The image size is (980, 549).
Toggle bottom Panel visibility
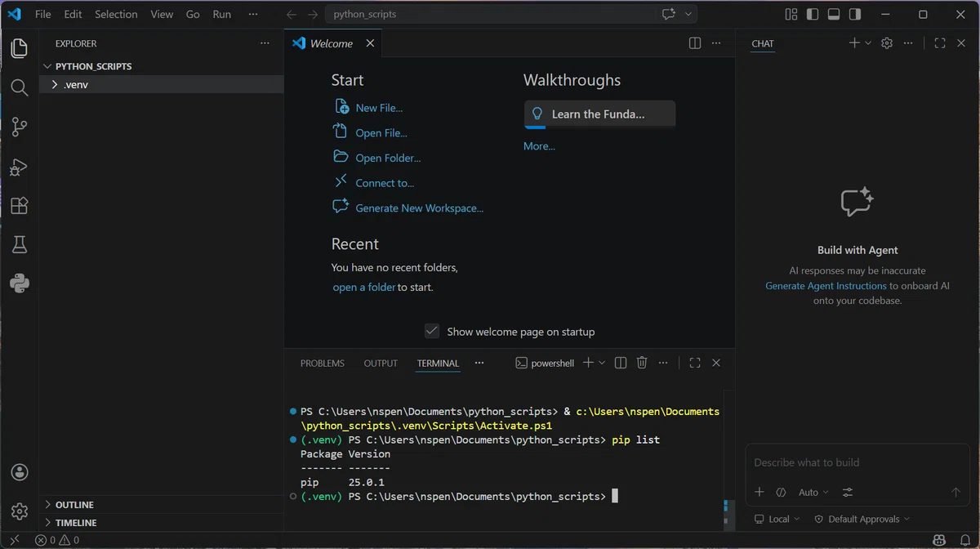[x=833, y=14]
